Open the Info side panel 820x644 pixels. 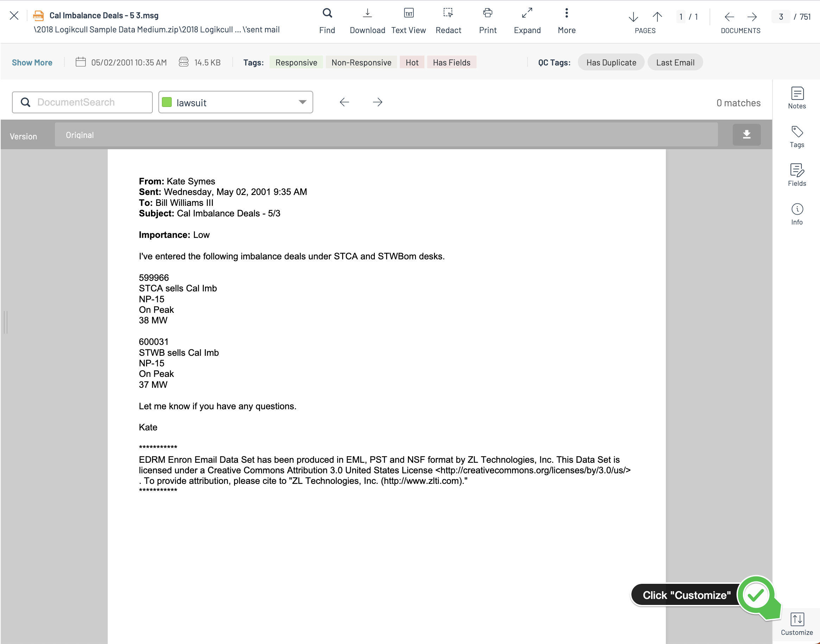797,214
